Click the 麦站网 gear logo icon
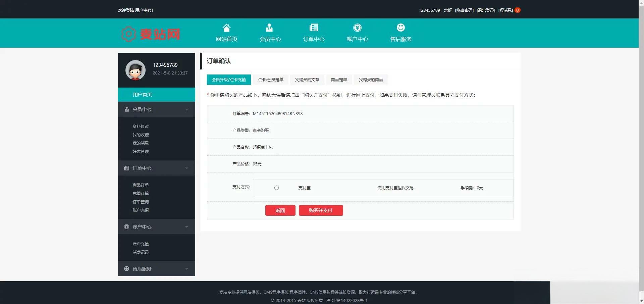644x304 pixels. coord(128,34)
